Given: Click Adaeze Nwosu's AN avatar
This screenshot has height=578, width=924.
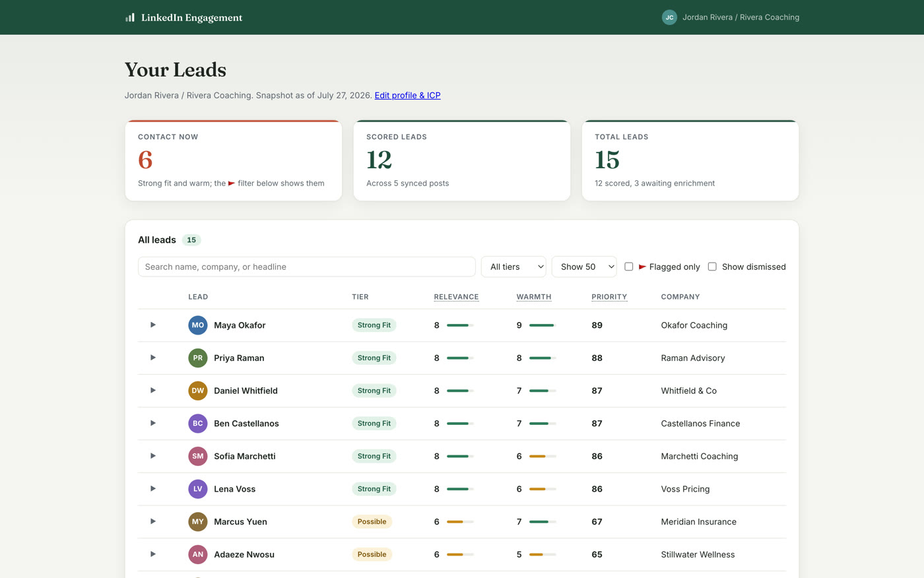Looking at the screenshot, I should coord(198,554).
